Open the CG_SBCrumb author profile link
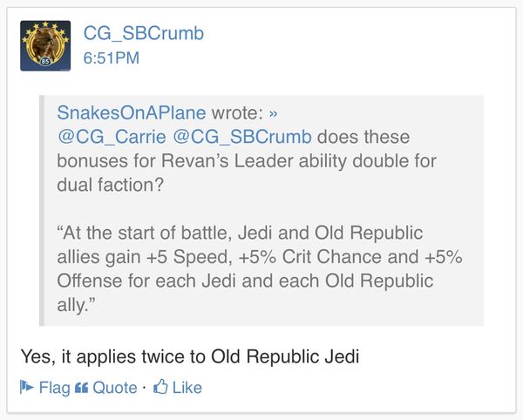Image resolution: width=523 pixels, height=420 pixels. click(143, 34)
